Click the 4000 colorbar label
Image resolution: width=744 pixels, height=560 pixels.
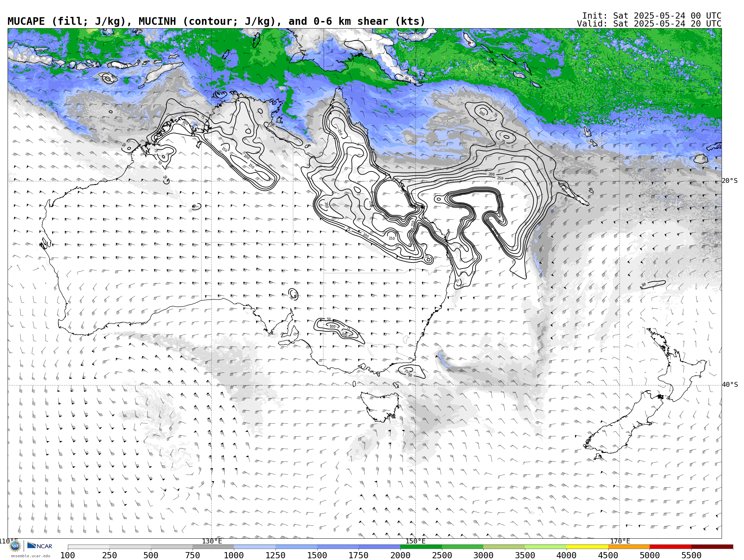pos(567,556)
